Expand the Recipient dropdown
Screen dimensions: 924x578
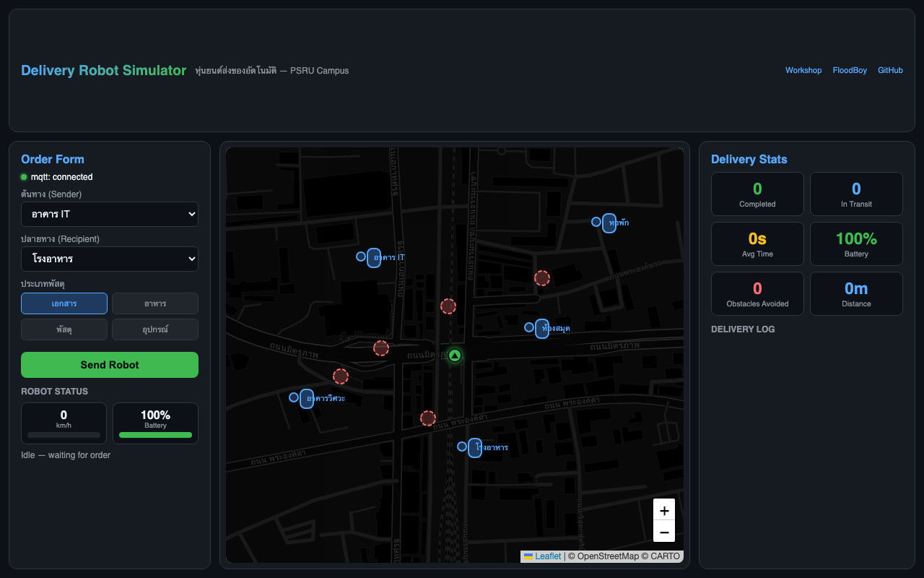[x=110, y=259]
